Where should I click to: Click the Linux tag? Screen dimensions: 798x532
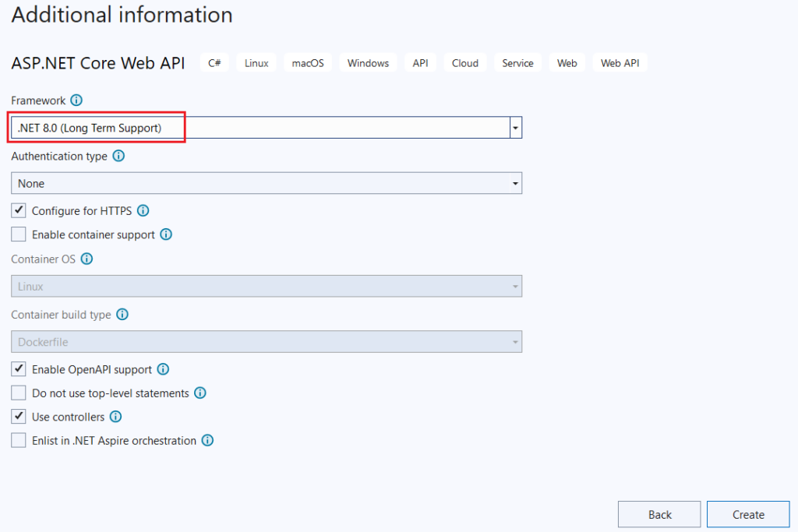pos(256,63)
